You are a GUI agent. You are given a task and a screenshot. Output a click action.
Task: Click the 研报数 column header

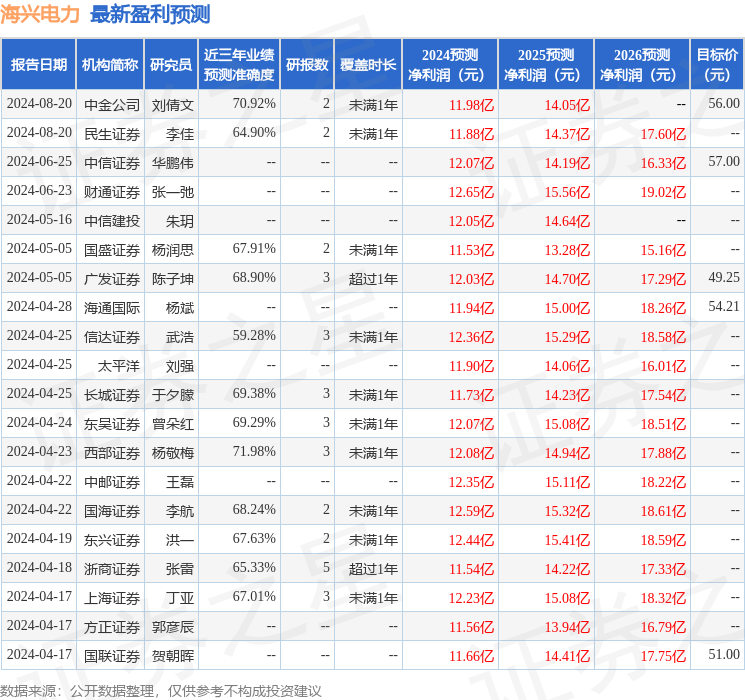tap(307, 65)
